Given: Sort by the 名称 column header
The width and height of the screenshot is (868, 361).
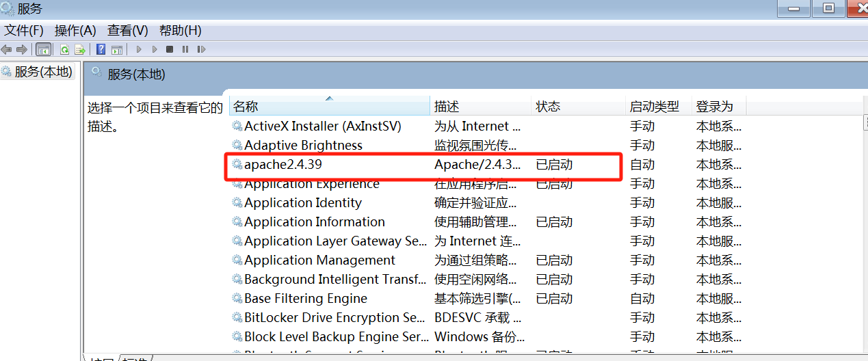Looking at the screenshot, I should [x=330, y=106].
